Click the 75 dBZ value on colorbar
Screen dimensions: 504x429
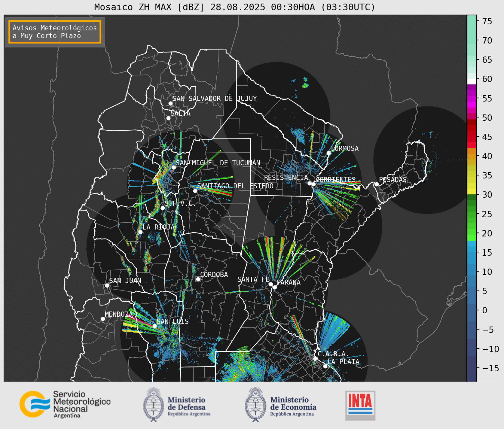point(487,21)
